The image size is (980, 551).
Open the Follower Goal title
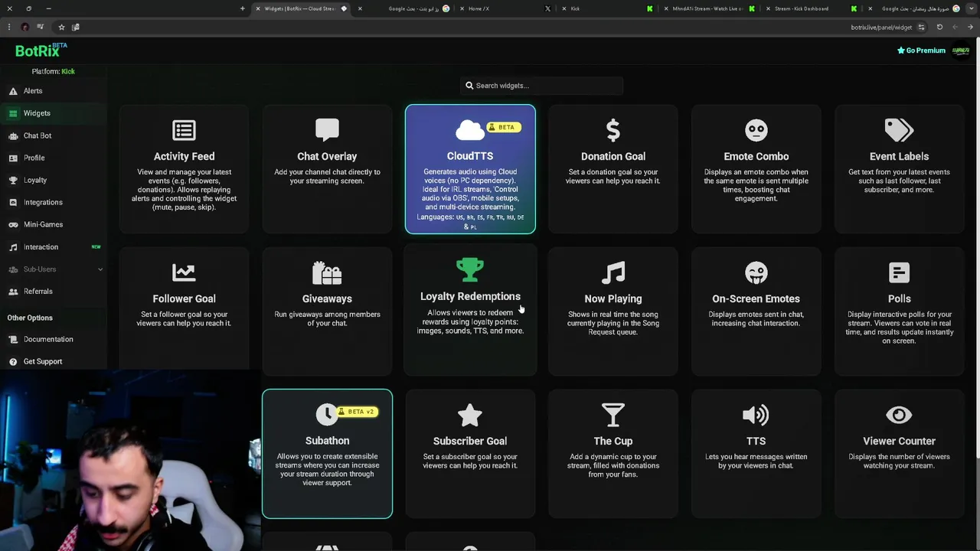click(184, 298)
